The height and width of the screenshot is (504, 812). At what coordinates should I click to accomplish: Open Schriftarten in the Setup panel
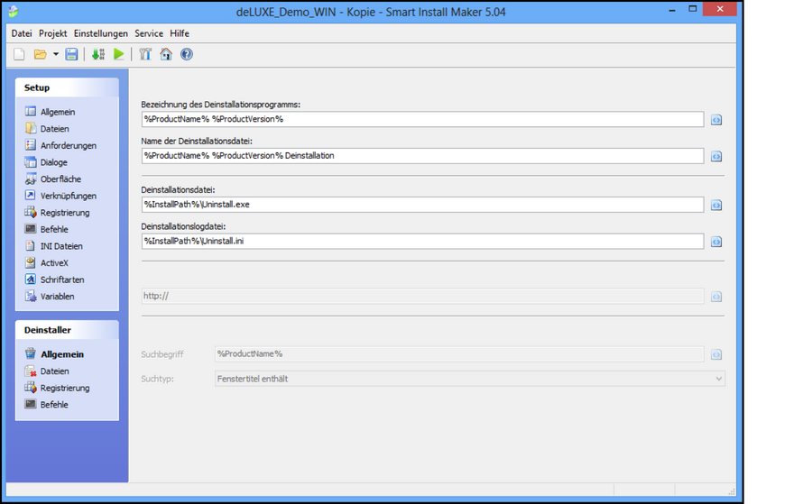click(x=61, y=279)
